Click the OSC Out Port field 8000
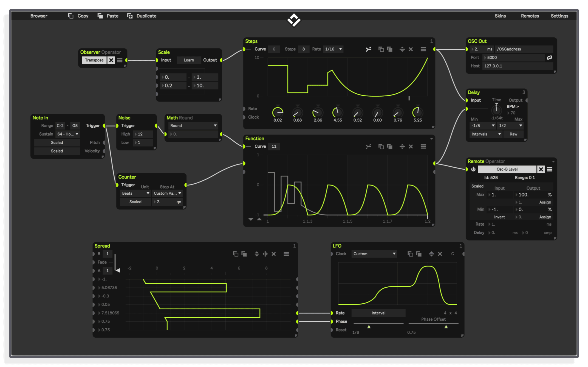588x367 pixels. click(x=513, y=58)
